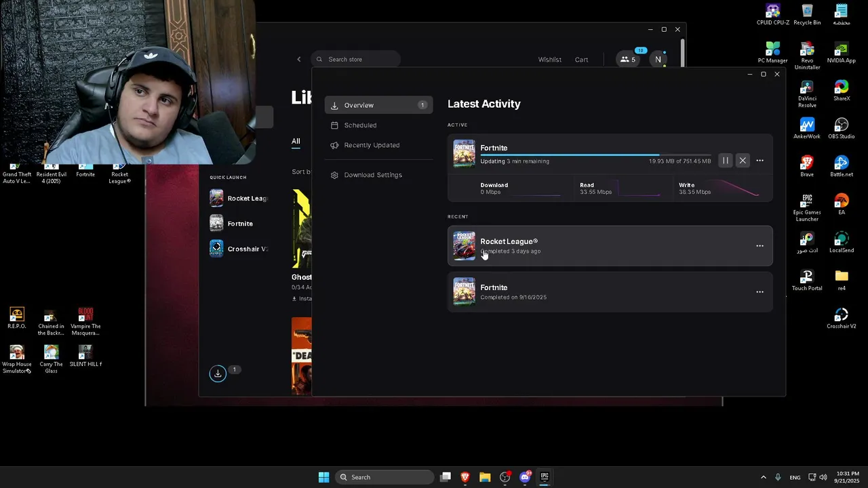
Task: Open SILENT HILL f desktop shortcut
Action: coord(85,356)
